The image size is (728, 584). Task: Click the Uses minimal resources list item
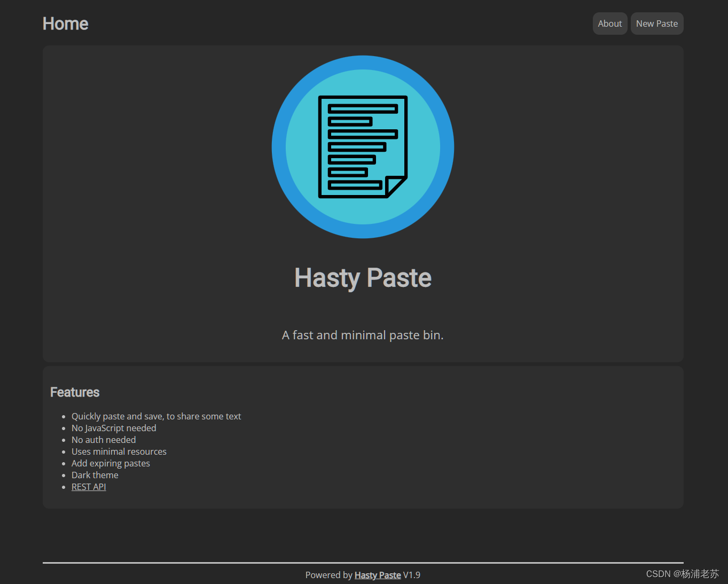[119, 451]
